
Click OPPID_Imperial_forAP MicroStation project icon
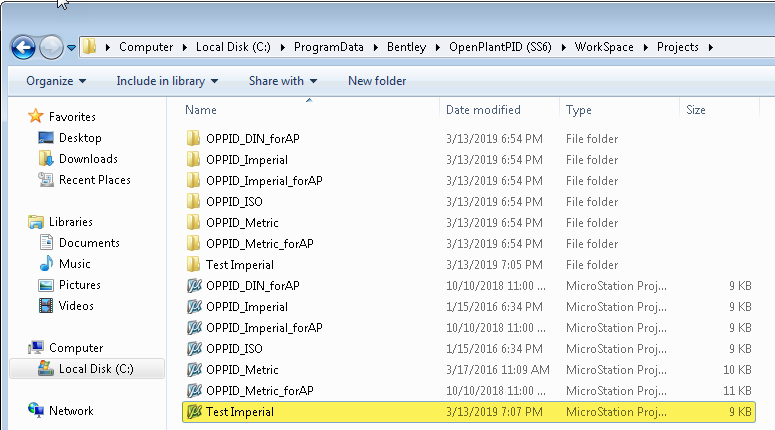point(194,327)
